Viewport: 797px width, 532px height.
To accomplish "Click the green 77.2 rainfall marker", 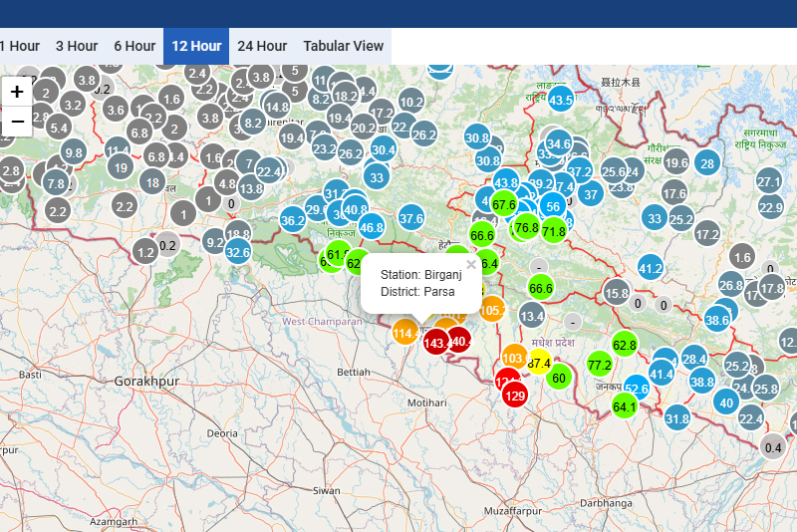I will pyautogui.click(x=599, y=365).
